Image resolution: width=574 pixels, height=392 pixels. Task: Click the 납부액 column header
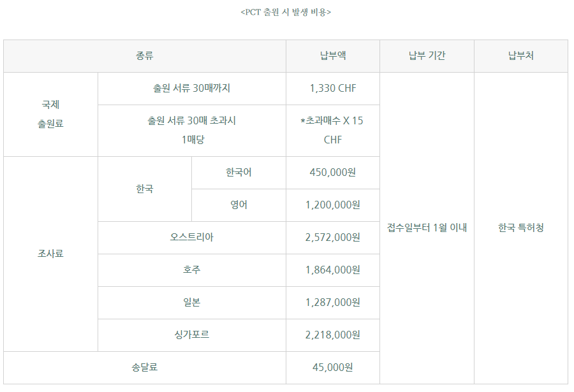333,56
